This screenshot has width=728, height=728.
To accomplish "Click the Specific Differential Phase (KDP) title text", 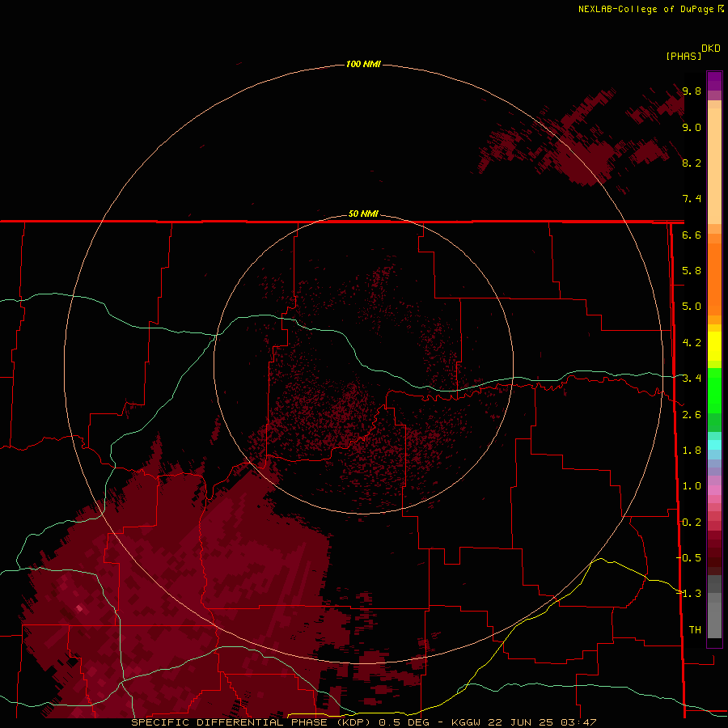I will [x=252, y=722].
